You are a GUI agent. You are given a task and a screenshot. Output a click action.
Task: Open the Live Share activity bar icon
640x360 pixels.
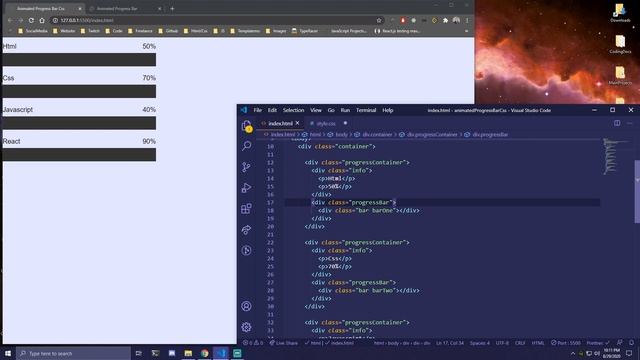coord(247,229)
